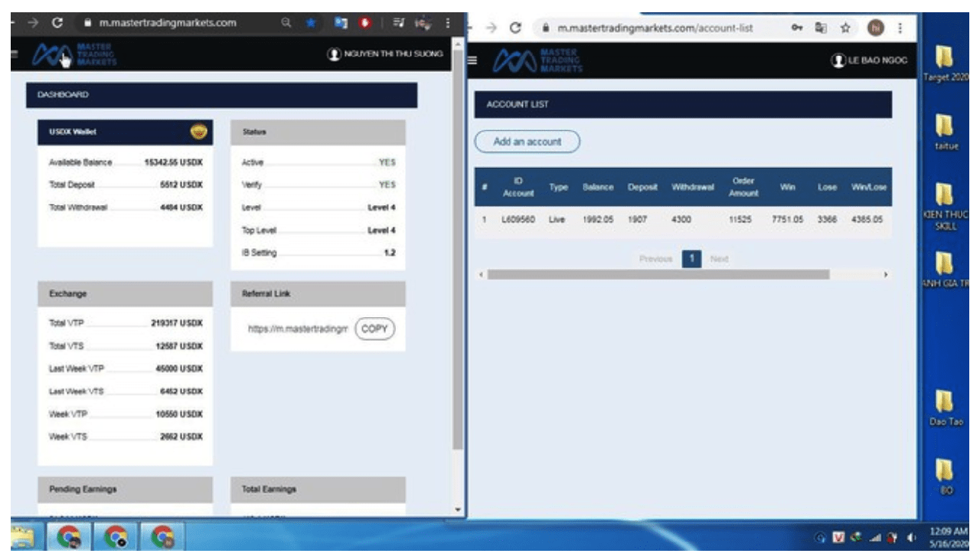Screen dimensions: 980x560
Task: Click Live type cell in account row
Action: coord(557,219)
